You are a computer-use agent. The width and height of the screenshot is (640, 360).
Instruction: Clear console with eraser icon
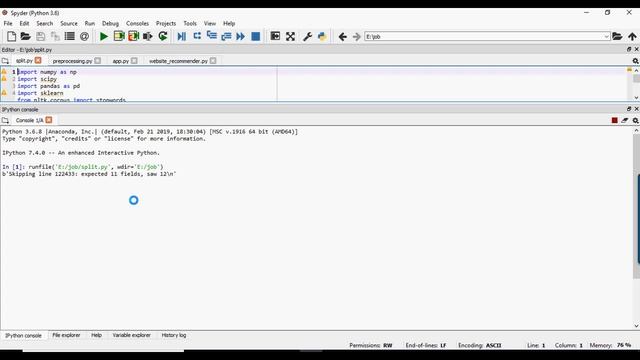625,120
